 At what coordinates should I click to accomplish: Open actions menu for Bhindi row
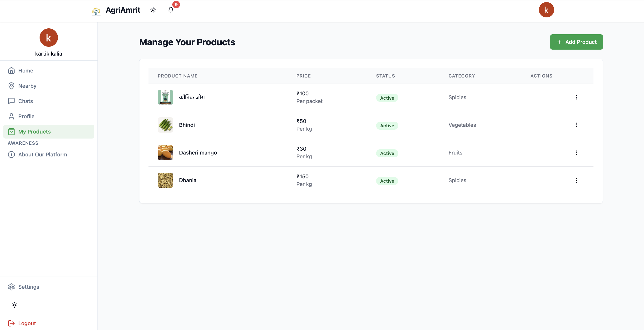577,125
